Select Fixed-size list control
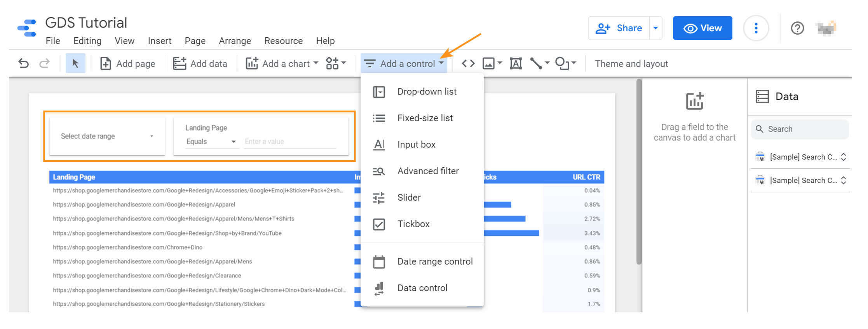 click(x=422, y=118)
